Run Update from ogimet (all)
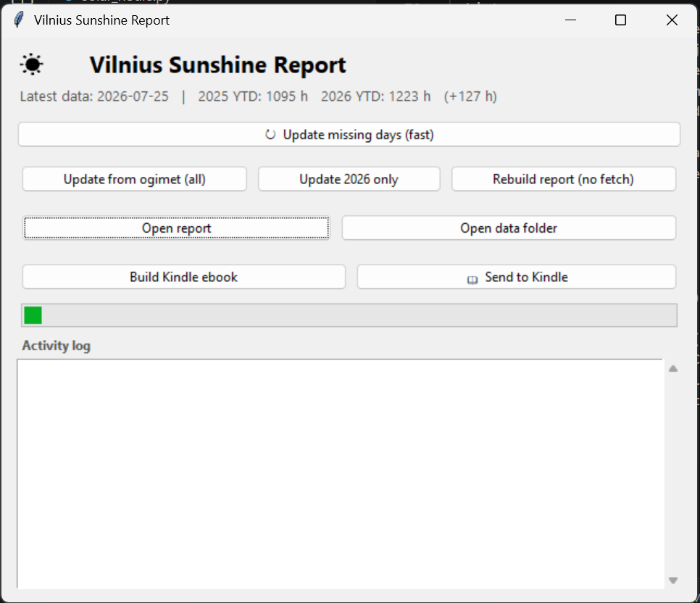Viewport: 700px width, 603px height. (134, 179)
